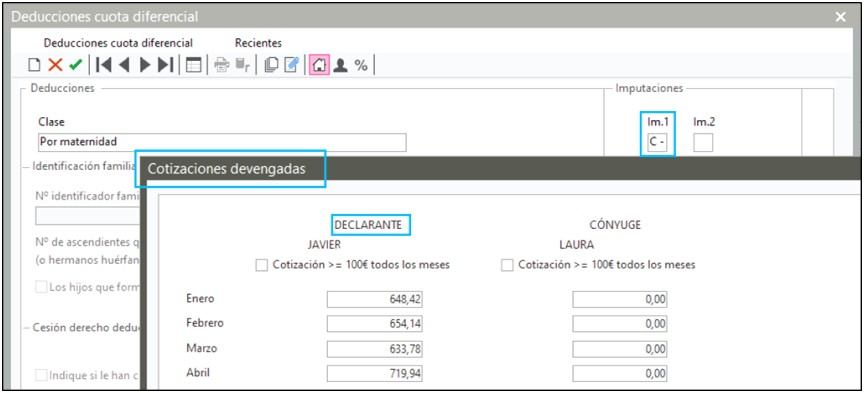Click the highlighted house icon
864x393 pixels.
coord(319,65)
